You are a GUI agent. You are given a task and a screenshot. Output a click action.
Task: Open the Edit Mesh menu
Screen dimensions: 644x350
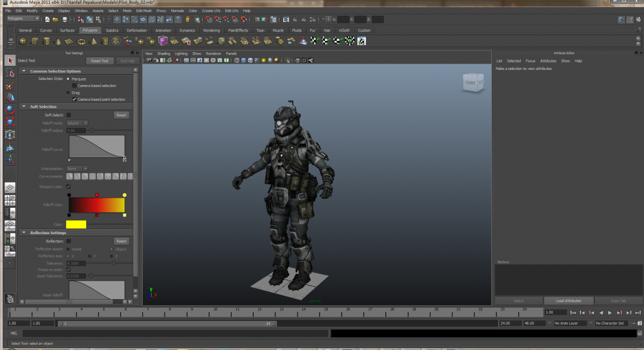(143, 11)
